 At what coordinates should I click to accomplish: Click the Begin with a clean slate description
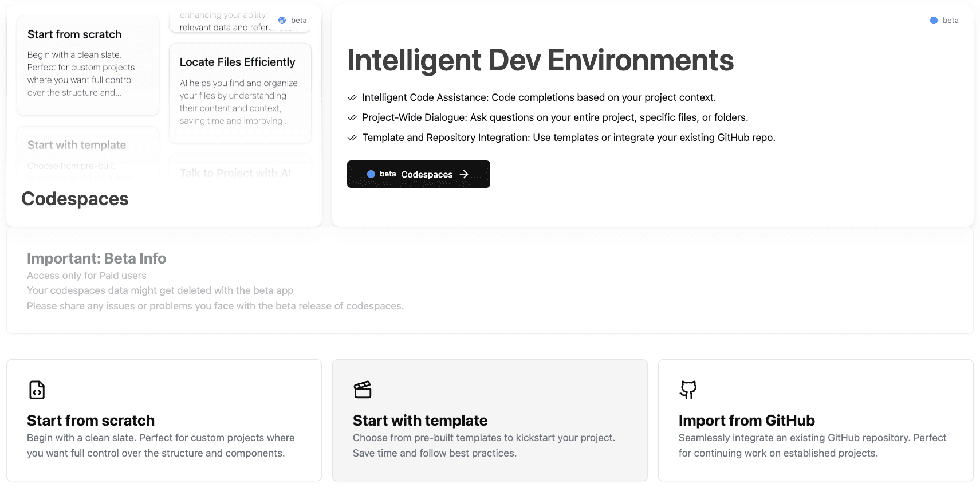click(x=161, y=445)
